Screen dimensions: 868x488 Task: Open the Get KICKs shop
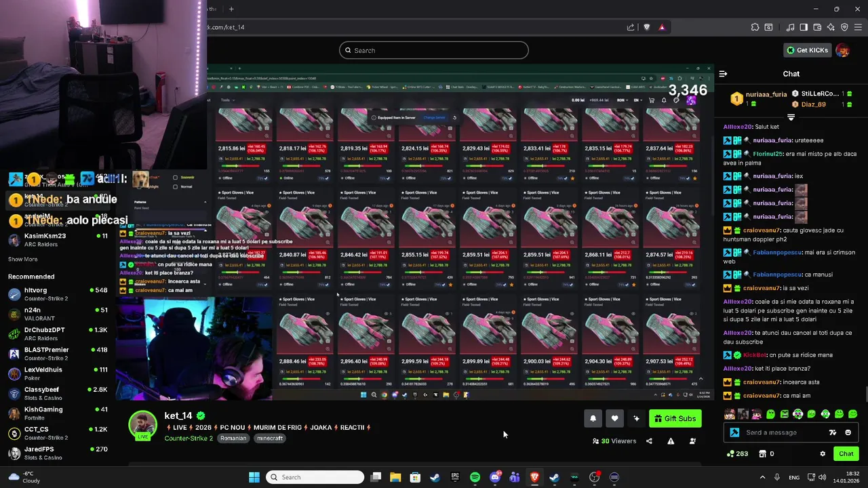coord(807,50)
